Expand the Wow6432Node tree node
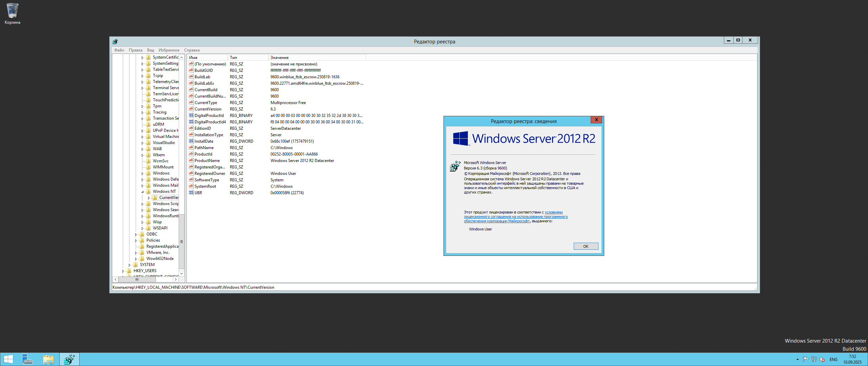Screen dimensions: 868x366 tap(136, 259)
